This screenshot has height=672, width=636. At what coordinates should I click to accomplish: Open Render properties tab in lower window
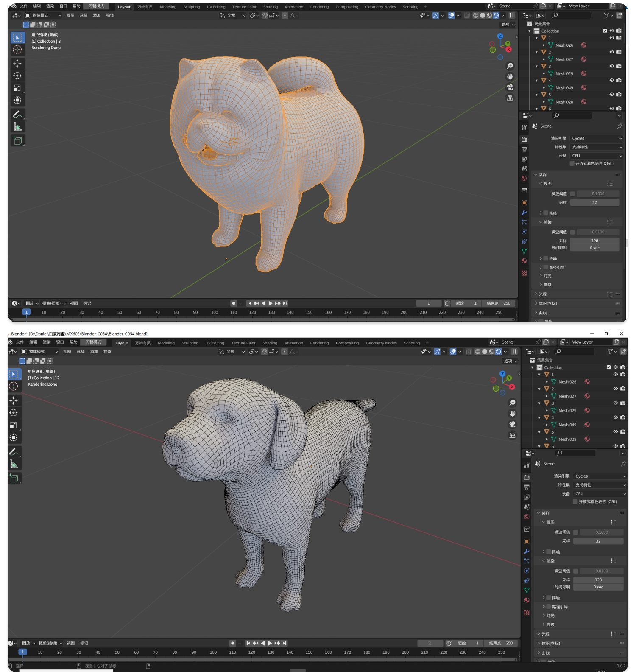[x=527, y=477]
